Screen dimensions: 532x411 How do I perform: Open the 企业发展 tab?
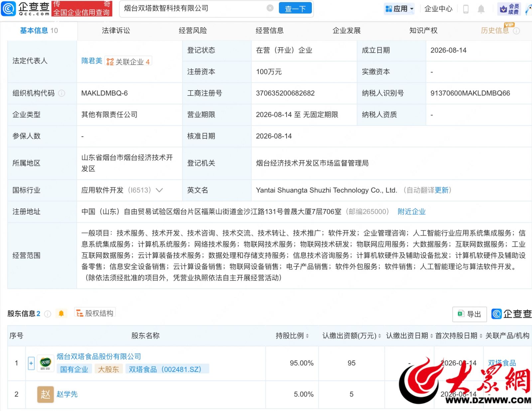[x=346, y=31]
